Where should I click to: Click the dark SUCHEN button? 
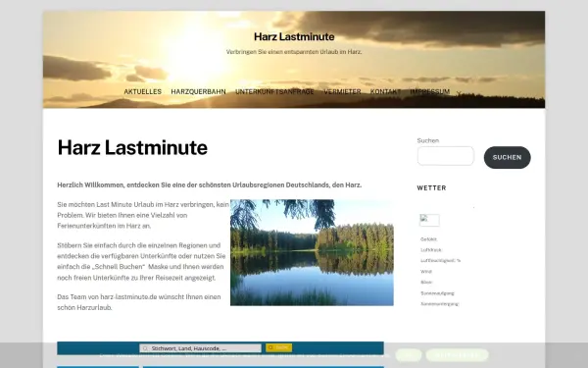point(507,157)
